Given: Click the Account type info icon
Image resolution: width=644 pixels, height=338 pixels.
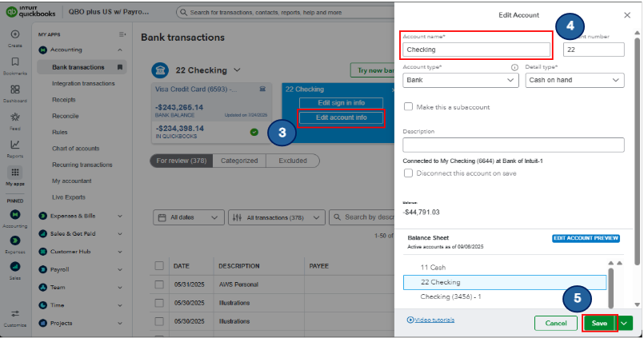Looking at the screenshot, I should pyautogui.click(x=514, y=67).
